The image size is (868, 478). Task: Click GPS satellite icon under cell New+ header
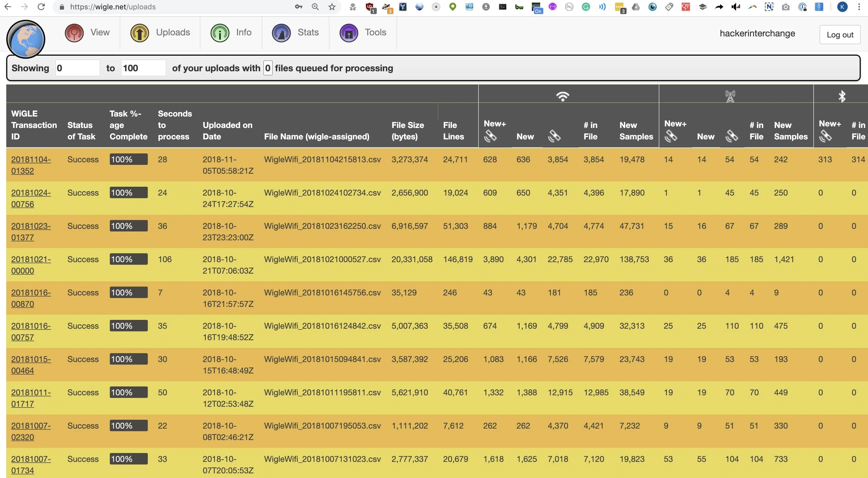671,136
